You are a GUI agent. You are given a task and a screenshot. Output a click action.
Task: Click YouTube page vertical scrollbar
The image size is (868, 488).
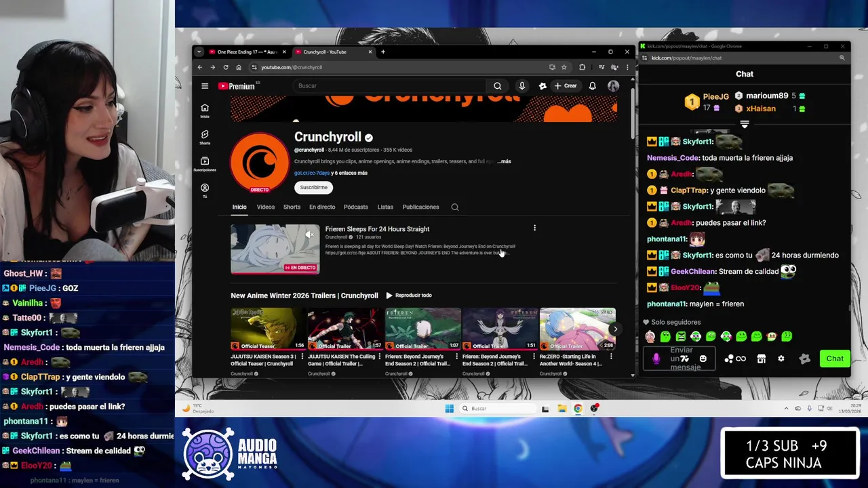click(632, 113)
